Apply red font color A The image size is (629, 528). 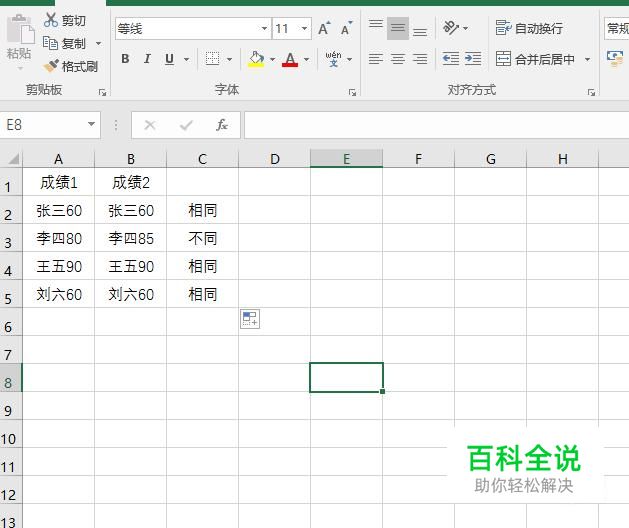[290, 59]
